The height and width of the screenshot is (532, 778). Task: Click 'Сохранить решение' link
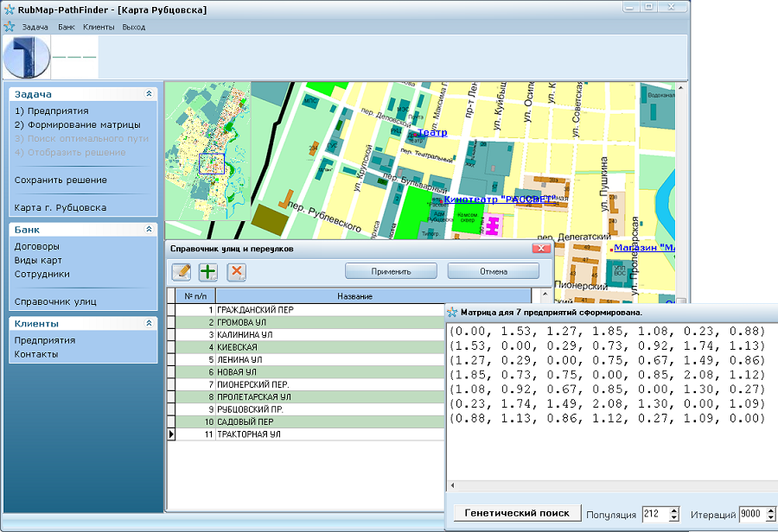[x=61, y=180]
